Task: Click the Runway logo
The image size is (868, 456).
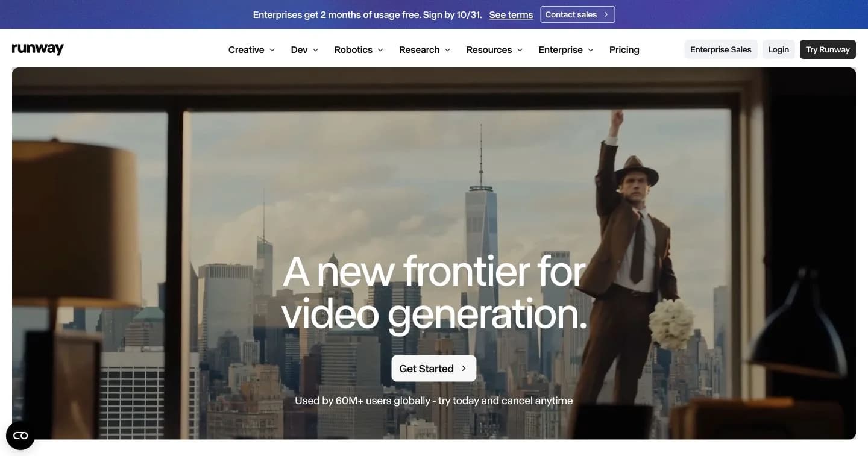Action: (37, 49)
